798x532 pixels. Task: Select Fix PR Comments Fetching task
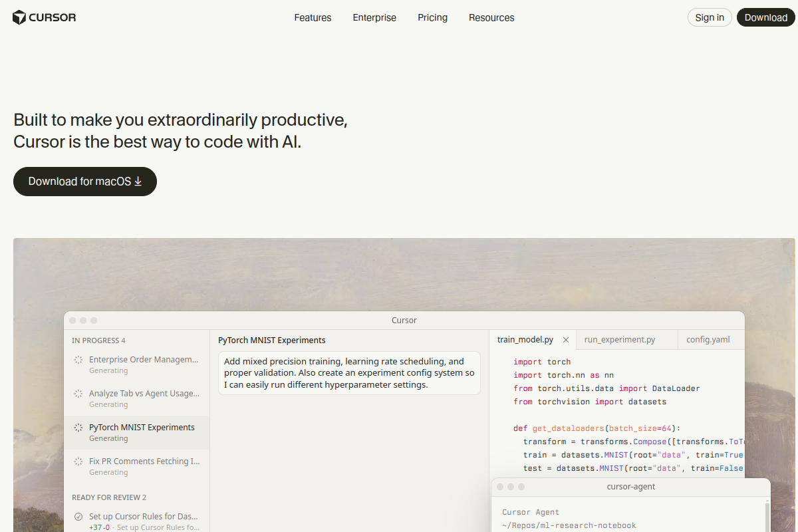tap(137, 467)
